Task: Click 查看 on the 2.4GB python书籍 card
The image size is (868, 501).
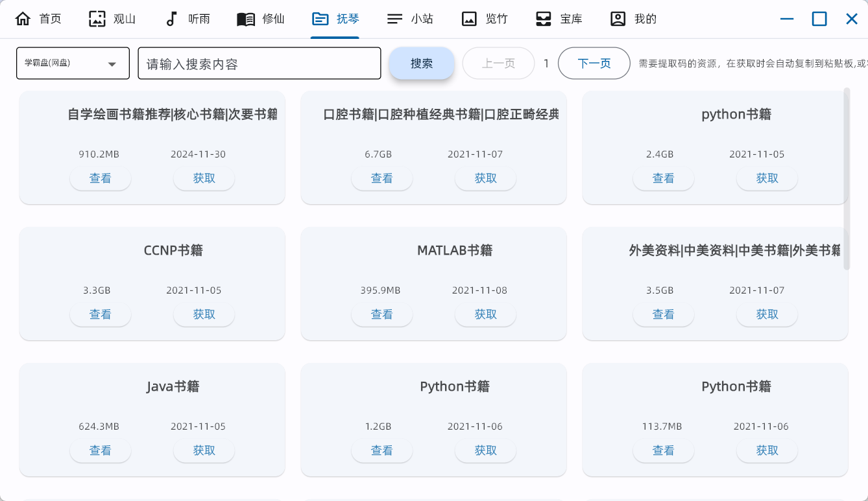Action: pos(664,178)
